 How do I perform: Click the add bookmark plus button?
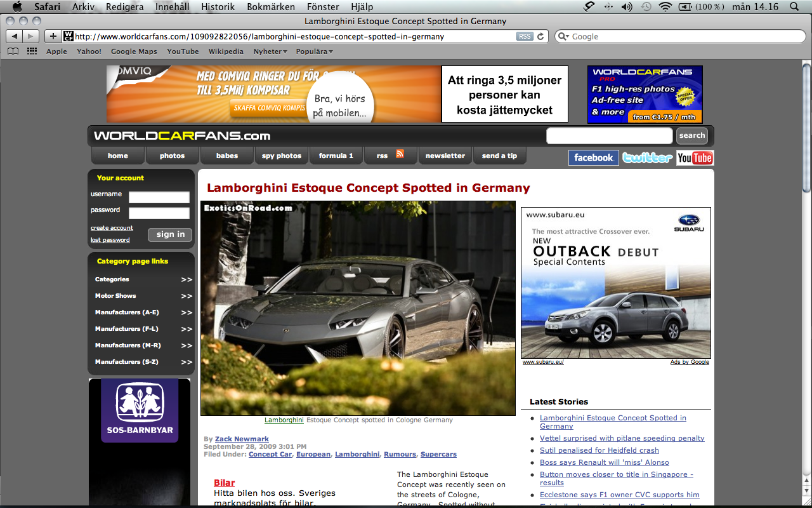(x=53, y=36)
